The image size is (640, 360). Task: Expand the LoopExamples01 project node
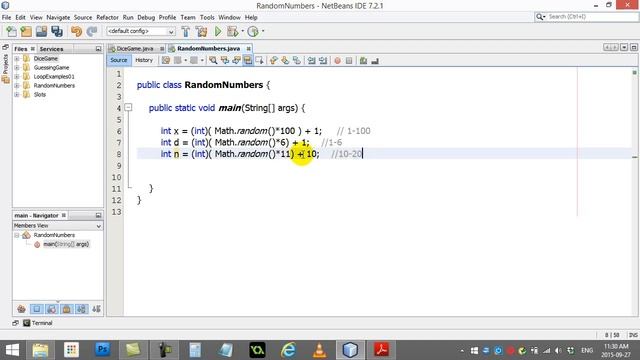17,77
